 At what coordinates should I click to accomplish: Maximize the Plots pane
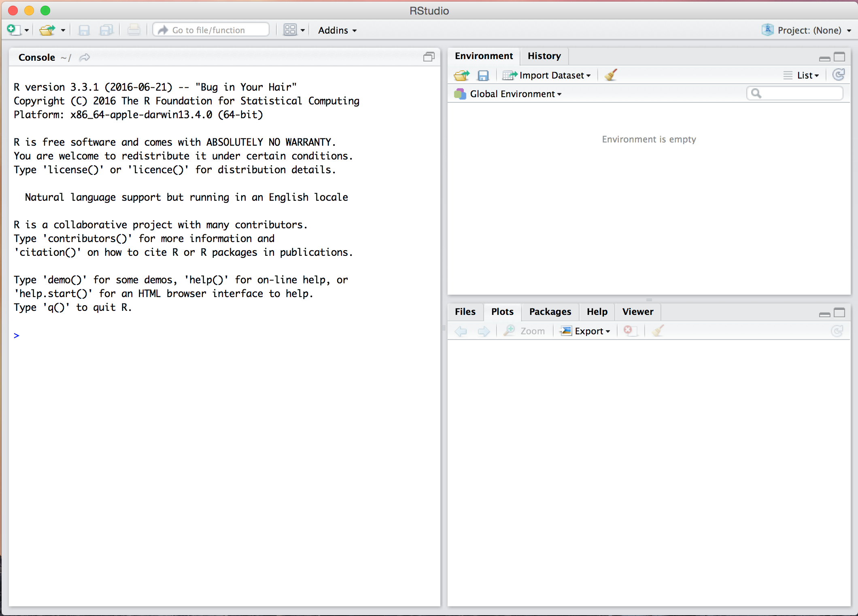pyautogui.click(x=840, y=312)
